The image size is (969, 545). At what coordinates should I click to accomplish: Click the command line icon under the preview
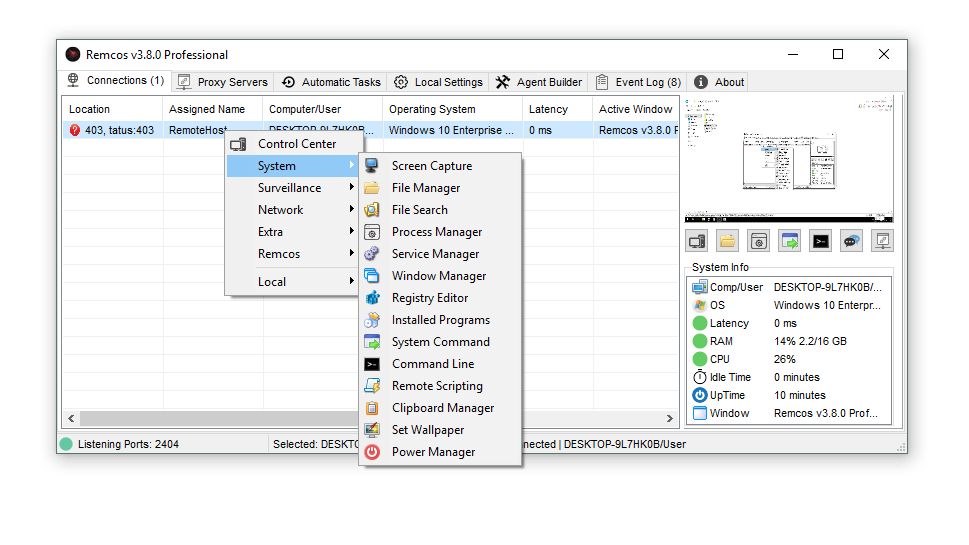coord(820,241)
